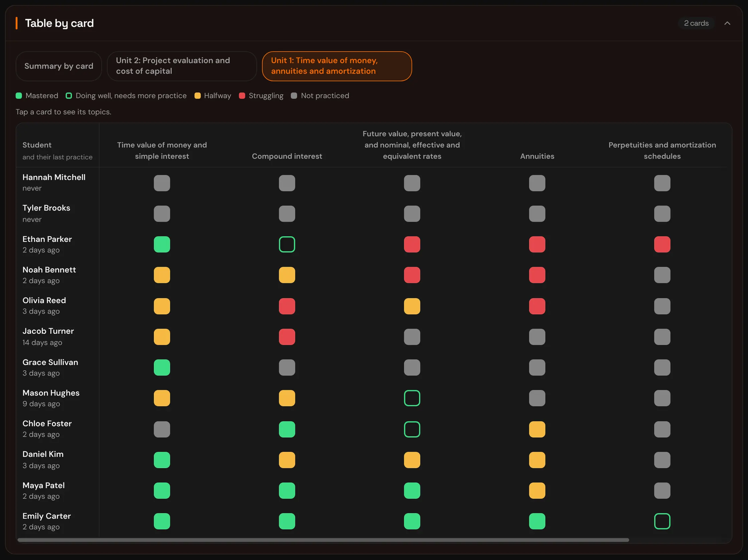Click Chloe Foster's yellow Annuities square
The height and width of the screenshot is (560, 748).
click(x=537, y=429)
